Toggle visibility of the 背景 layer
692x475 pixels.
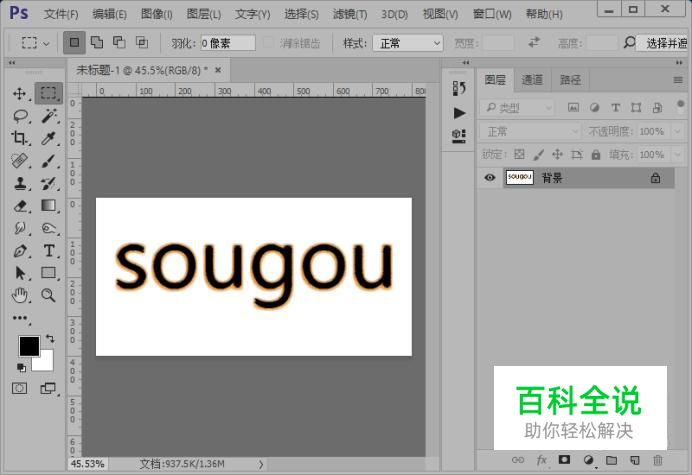pyautogui.click(x=489, y=178)
